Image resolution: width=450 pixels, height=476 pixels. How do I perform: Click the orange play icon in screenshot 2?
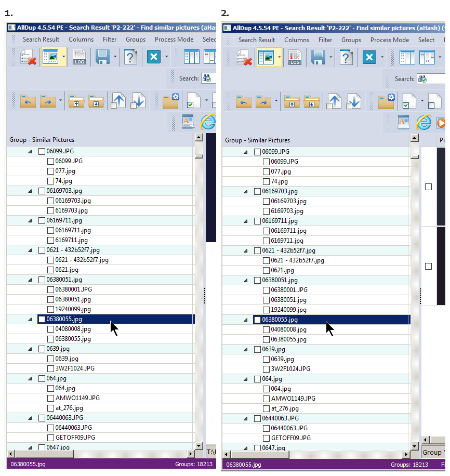pos(441,122)
